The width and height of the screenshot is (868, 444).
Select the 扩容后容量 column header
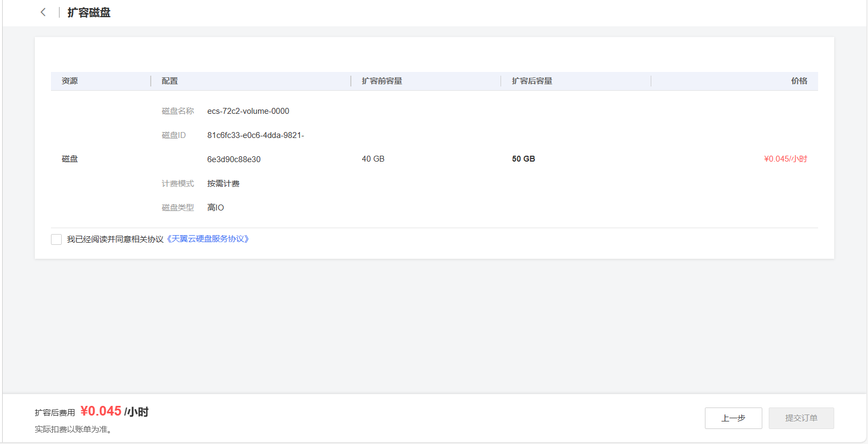click(532, 81)
